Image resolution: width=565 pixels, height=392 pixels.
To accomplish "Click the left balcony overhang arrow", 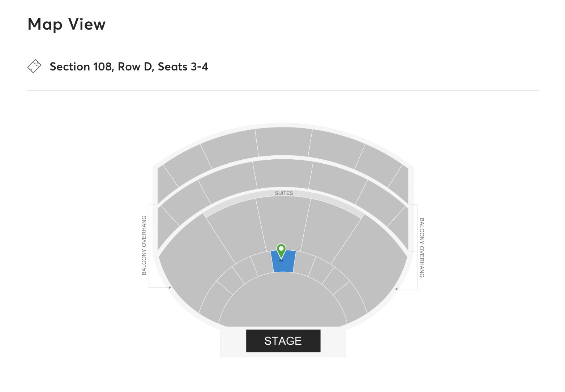I will tap(170, 288).
